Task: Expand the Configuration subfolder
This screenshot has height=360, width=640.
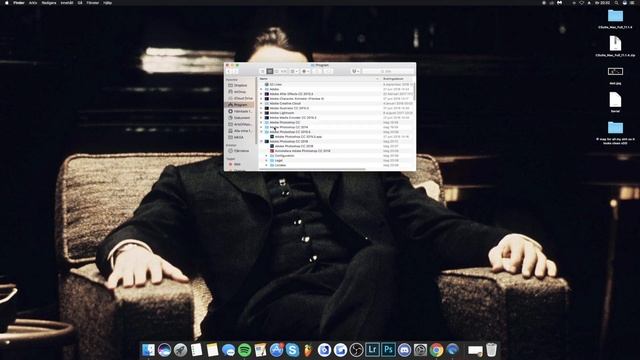Action: tap(267, 156)
